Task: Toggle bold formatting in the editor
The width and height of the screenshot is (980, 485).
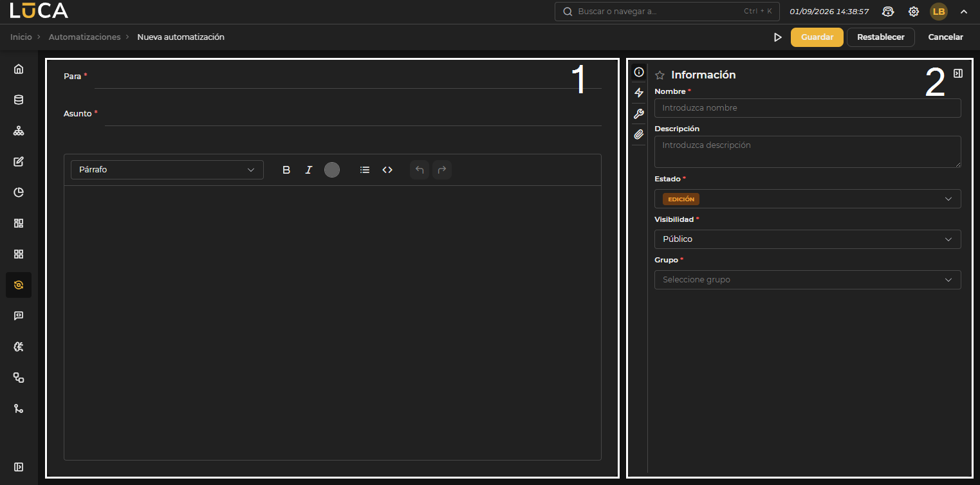Action: point(286,170)
